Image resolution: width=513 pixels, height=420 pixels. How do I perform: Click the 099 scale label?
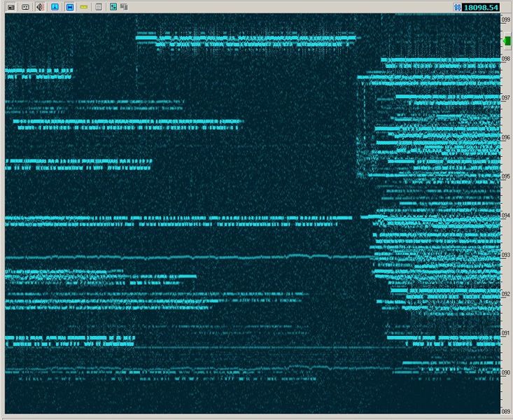point(506,20)
